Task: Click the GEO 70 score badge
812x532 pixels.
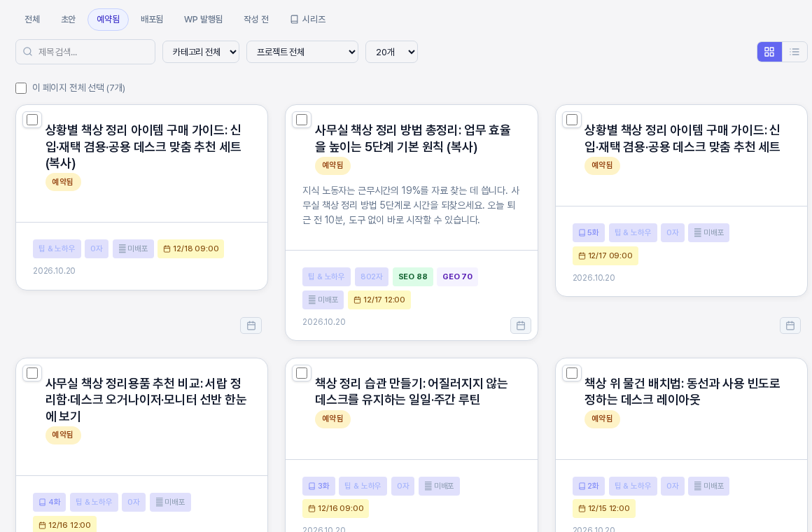Action: 457,276
